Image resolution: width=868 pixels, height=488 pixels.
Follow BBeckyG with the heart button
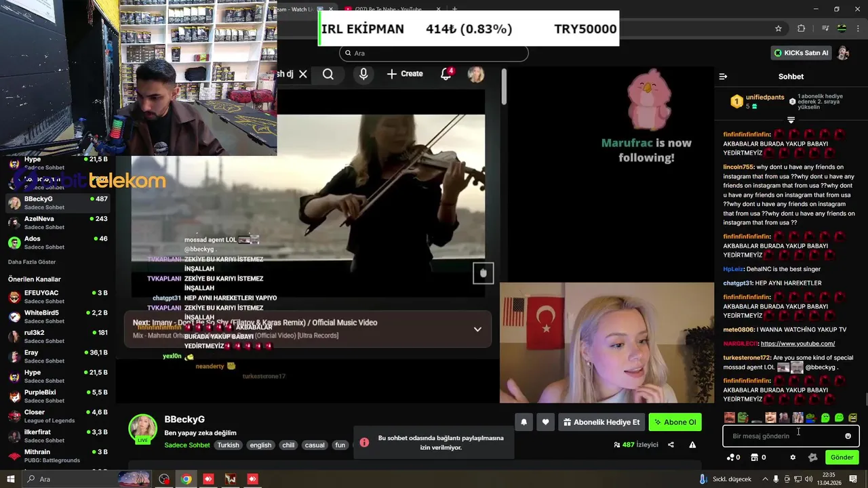pos(545,422)
